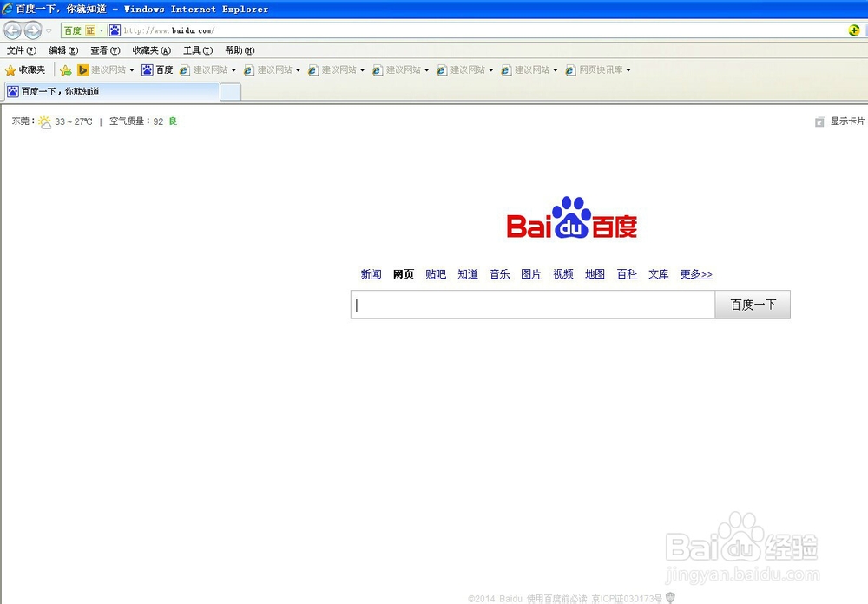Click the sunny weather icon
868x604 pixels.
pos(45,121)
